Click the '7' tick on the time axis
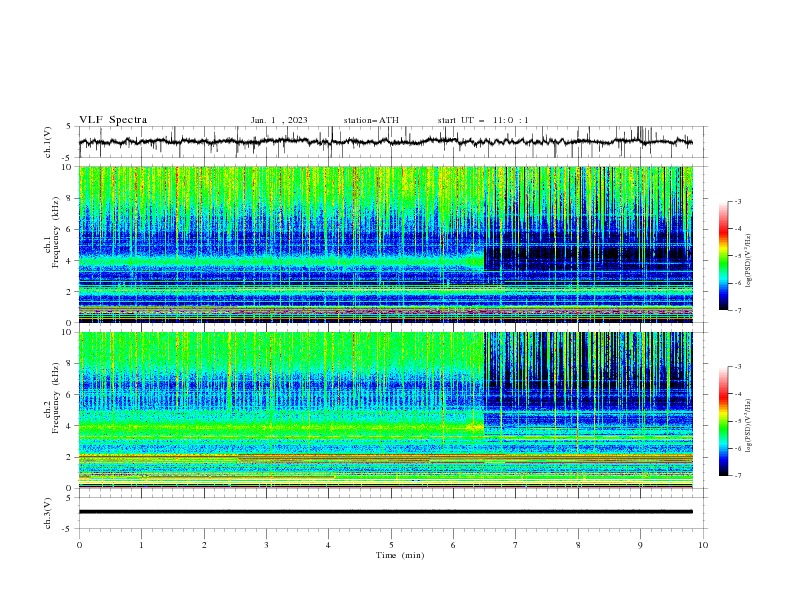 click(x=516, y=545)
